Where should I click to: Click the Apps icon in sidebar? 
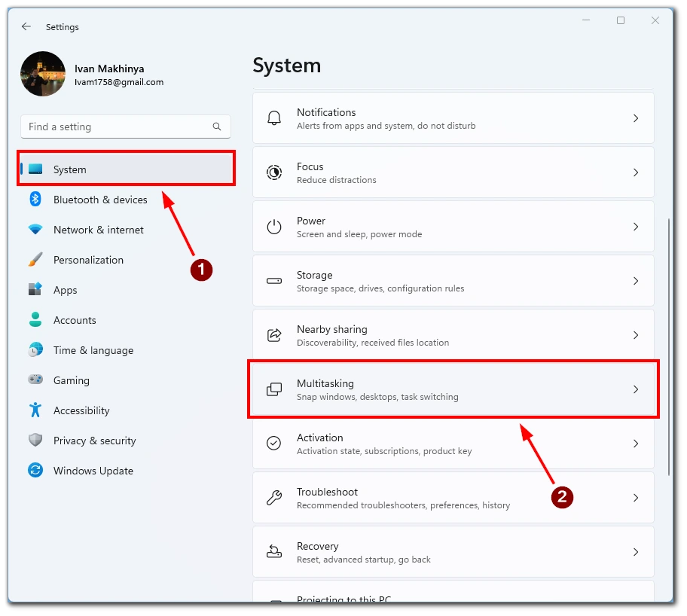(35, 290)
